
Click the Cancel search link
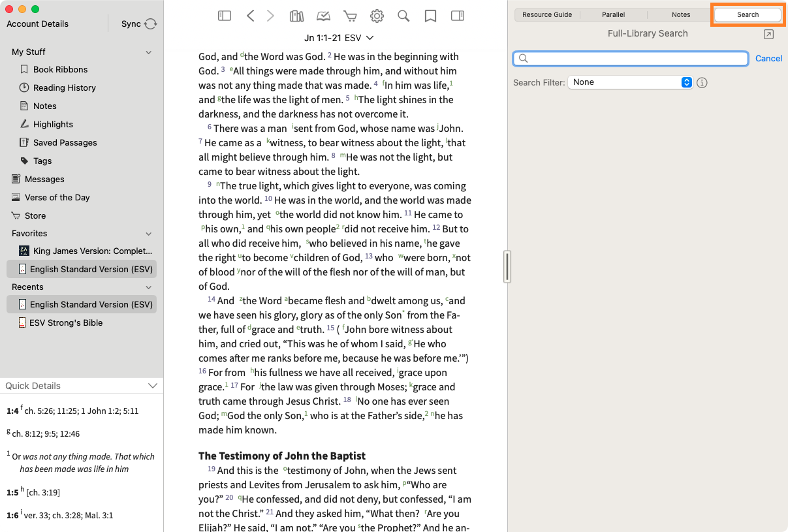click(x=768, y=59)
